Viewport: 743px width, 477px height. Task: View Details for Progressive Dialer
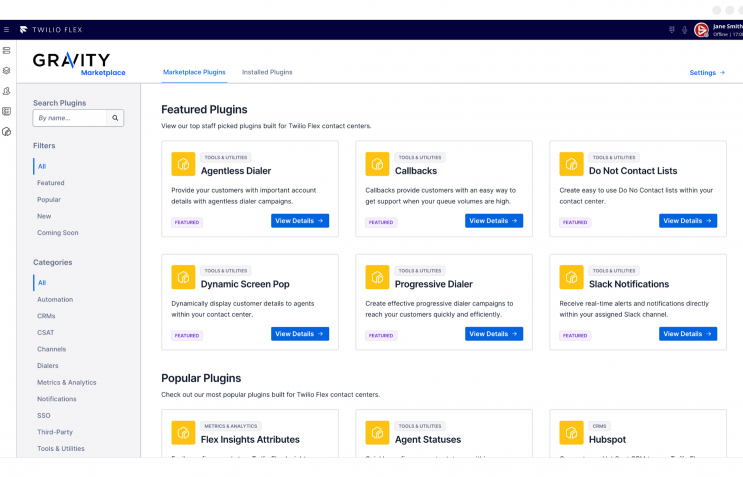494,334
